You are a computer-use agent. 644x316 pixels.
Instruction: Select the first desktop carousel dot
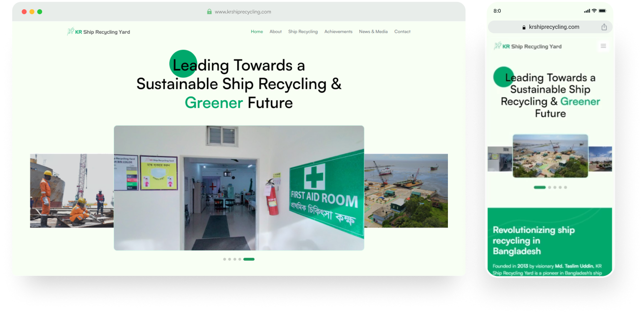224,259
